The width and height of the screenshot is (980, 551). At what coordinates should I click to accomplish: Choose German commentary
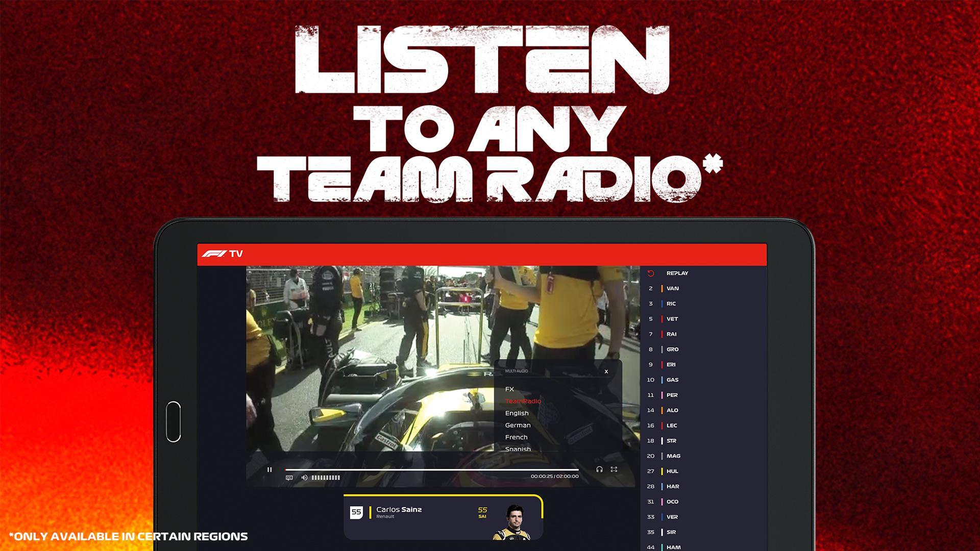point(518,425)
